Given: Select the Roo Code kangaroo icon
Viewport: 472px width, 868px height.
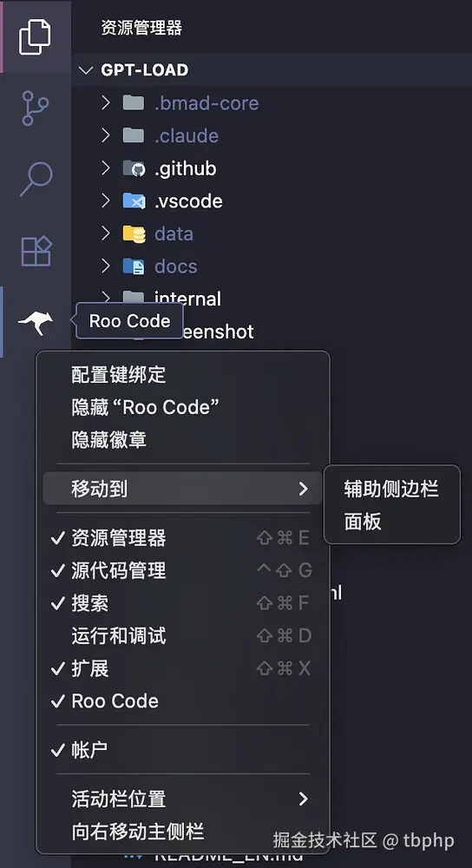Looking at the screenshot, I should point(36,322).
